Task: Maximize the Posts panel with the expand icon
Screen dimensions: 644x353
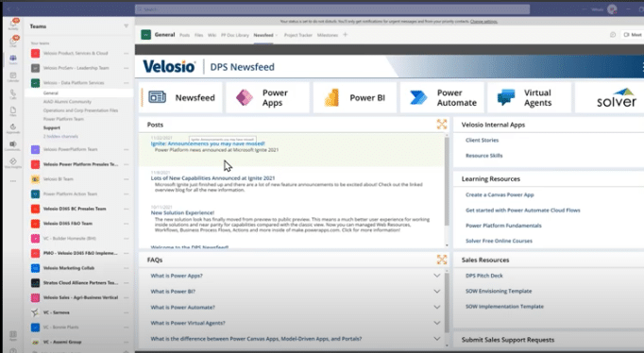Action: tap(442, 124)
